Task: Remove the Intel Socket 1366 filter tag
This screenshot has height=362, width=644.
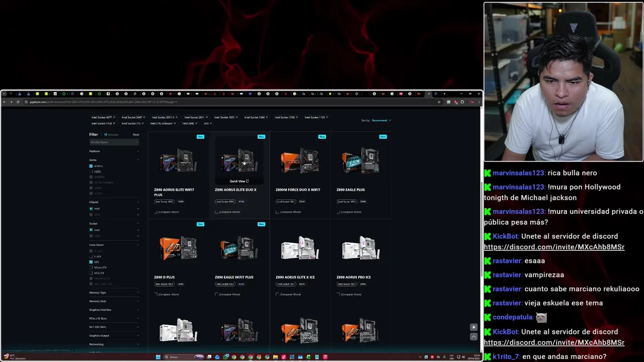Action: (x=267, y=117)
